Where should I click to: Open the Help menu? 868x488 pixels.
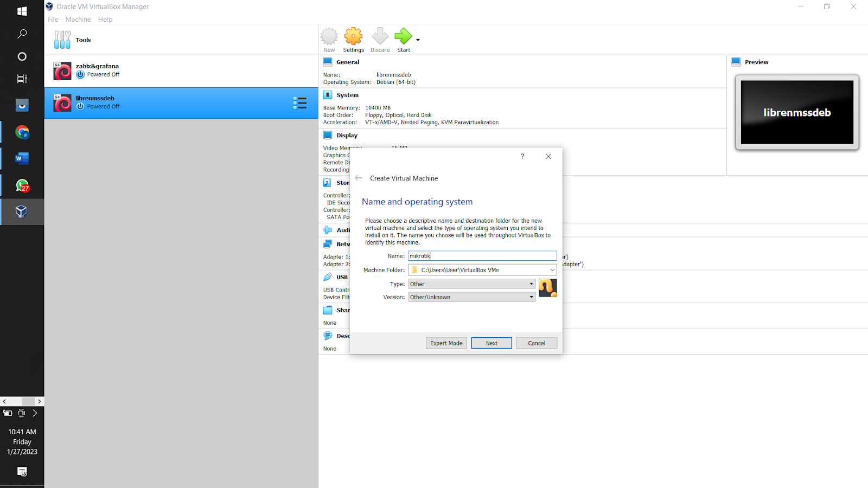105,20
